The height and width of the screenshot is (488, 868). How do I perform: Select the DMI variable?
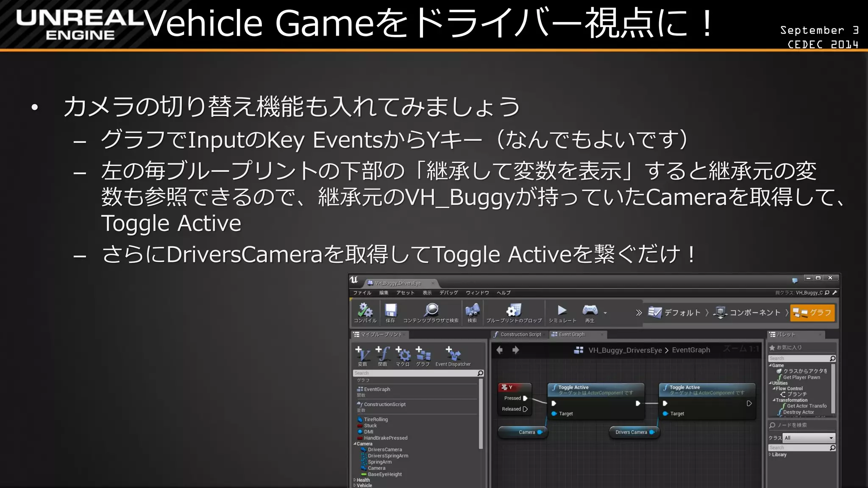pyautogui.click(x=368, y=432)
